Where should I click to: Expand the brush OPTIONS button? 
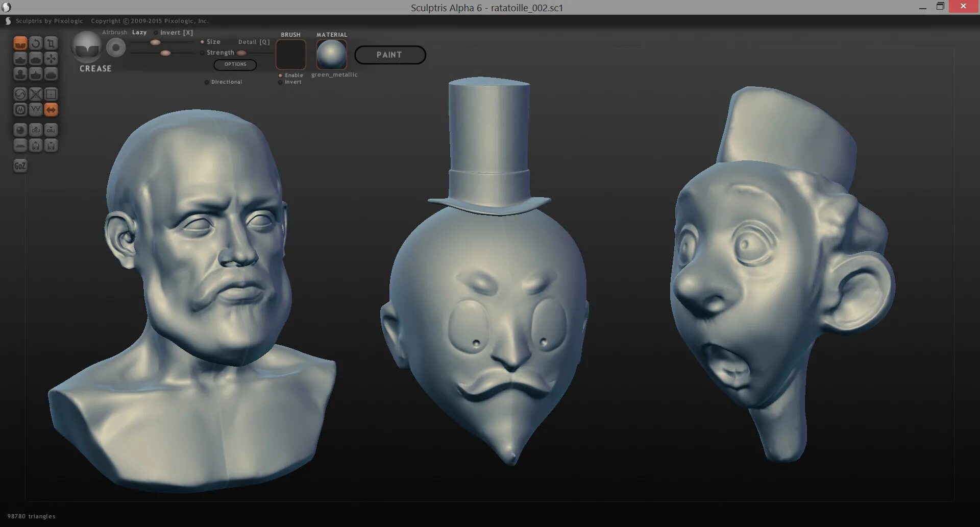(235, 64)
